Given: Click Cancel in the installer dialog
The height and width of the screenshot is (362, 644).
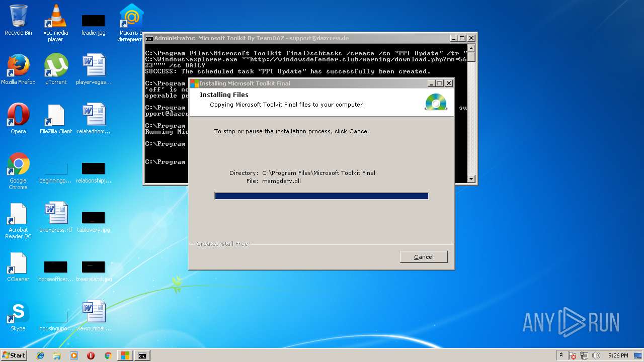Looking at the screenshot, I should click(424, 257).
